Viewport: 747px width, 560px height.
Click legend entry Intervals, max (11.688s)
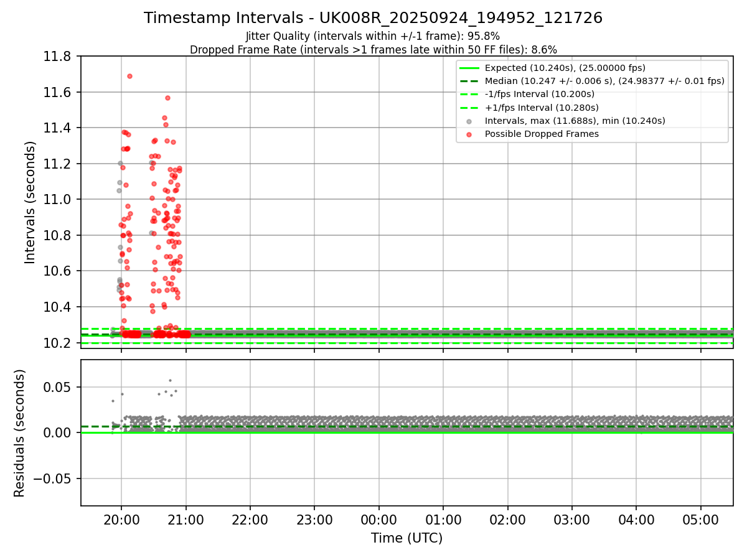(575, 121)
